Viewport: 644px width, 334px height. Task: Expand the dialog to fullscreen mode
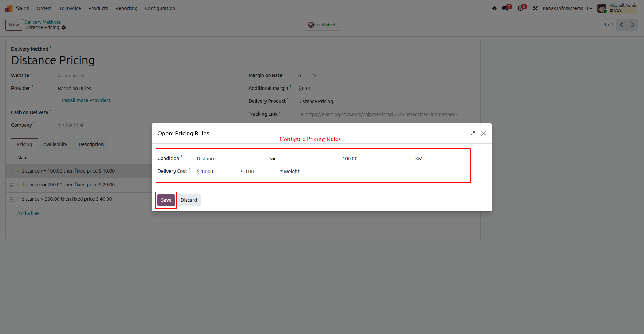point(472,133)
